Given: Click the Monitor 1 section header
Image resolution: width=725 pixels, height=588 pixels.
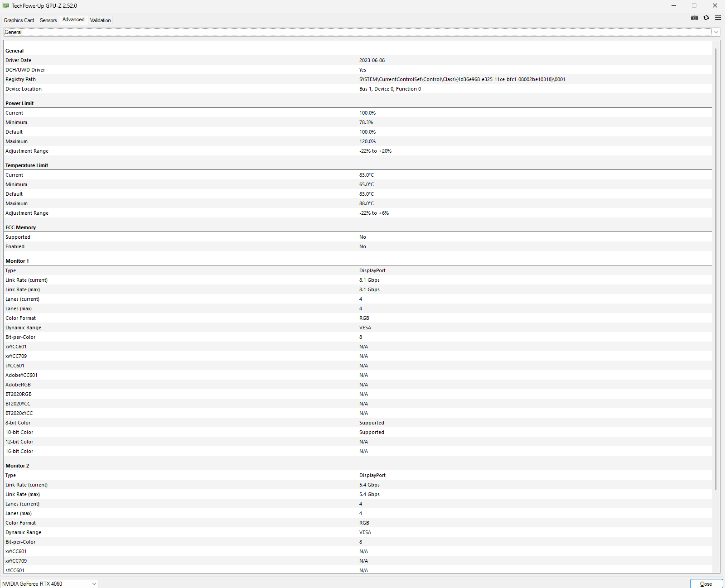Looking at the screenshot, I should click(17, 261).
